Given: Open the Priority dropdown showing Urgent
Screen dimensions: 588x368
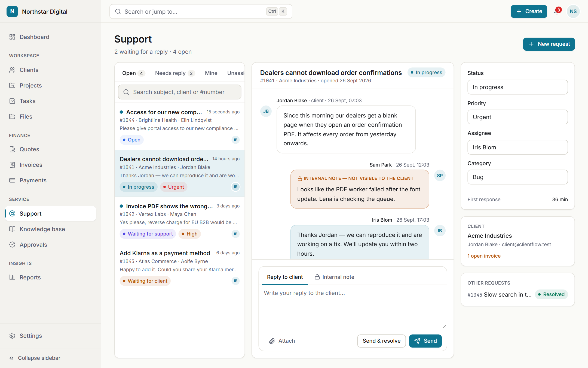Looking at the screenshot, I should (517, 117).
